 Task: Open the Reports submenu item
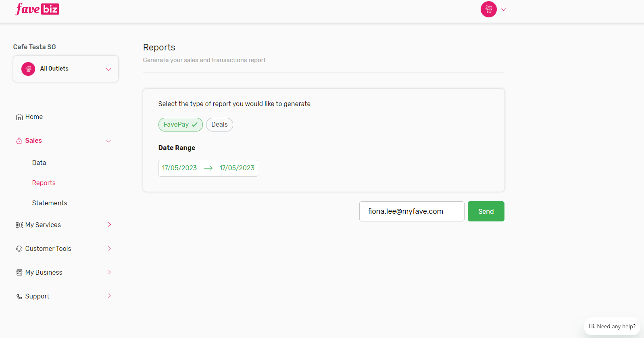coord(44,183)
